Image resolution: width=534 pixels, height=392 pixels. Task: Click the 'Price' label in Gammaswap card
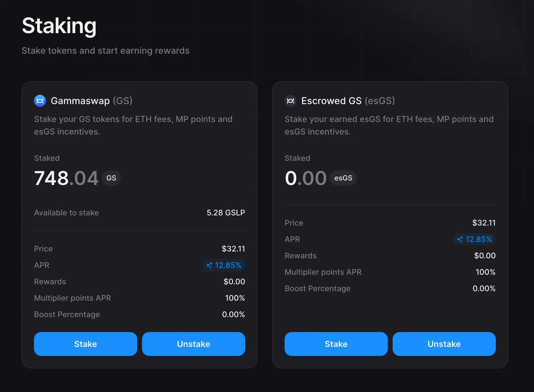(43, 249)
